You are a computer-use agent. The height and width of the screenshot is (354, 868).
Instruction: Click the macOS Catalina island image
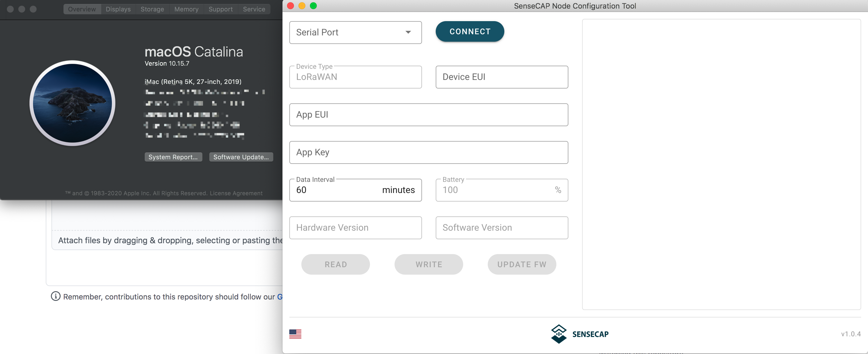tap(72, 103)
